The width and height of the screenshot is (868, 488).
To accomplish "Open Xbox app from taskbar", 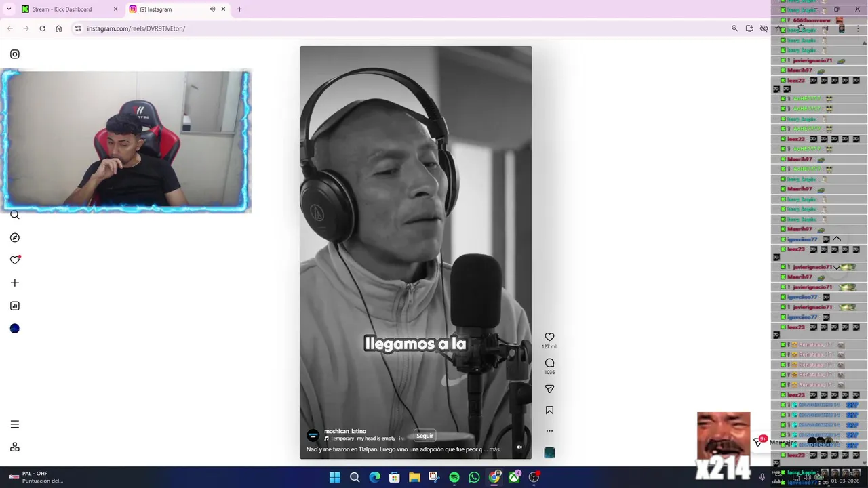I will (515, 477).
